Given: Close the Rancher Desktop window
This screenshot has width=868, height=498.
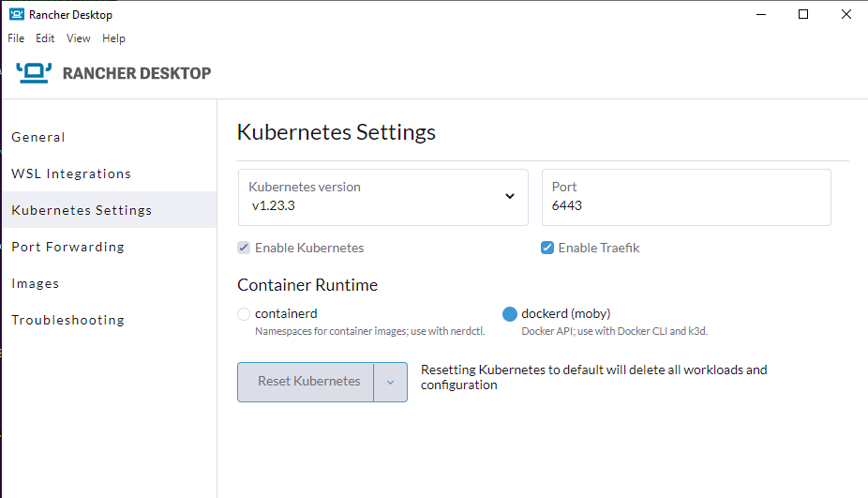Looking at the screenshot, I should [x=846, y=14].
